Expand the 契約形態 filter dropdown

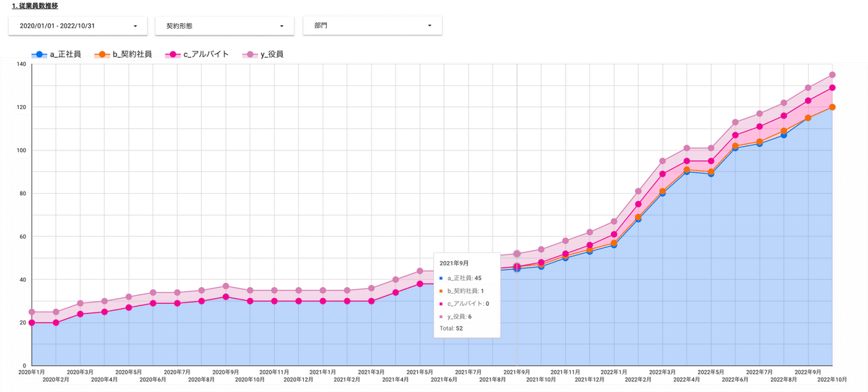(x=224, y=26)
